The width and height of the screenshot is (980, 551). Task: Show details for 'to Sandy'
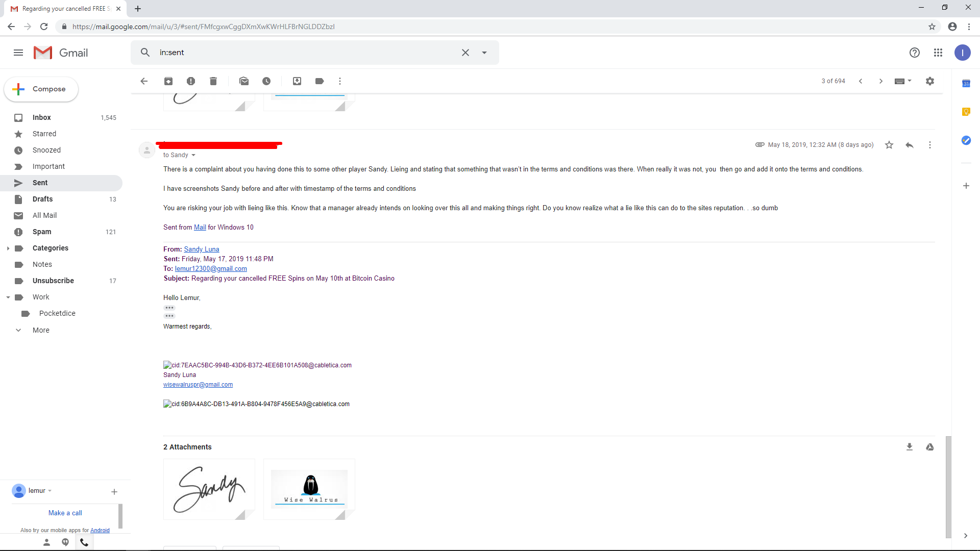193,155
